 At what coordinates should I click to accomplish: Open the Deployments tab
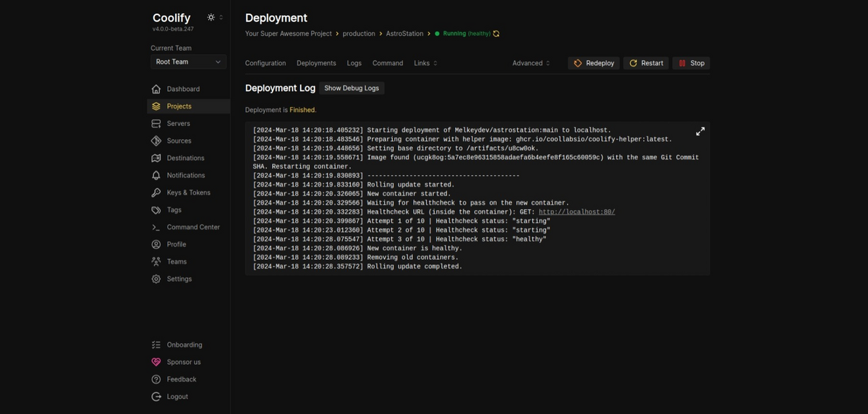coord(316,64)
